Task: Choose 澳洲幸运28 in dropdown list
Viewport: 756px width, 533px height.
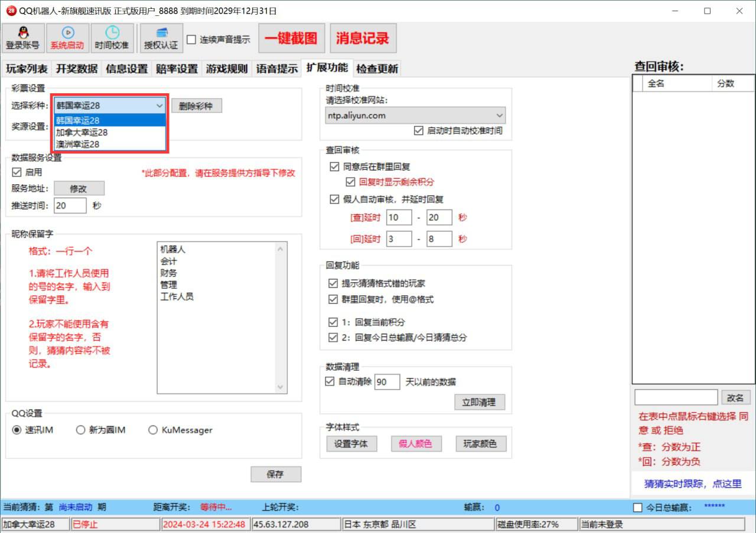Action: coord(110,144)
